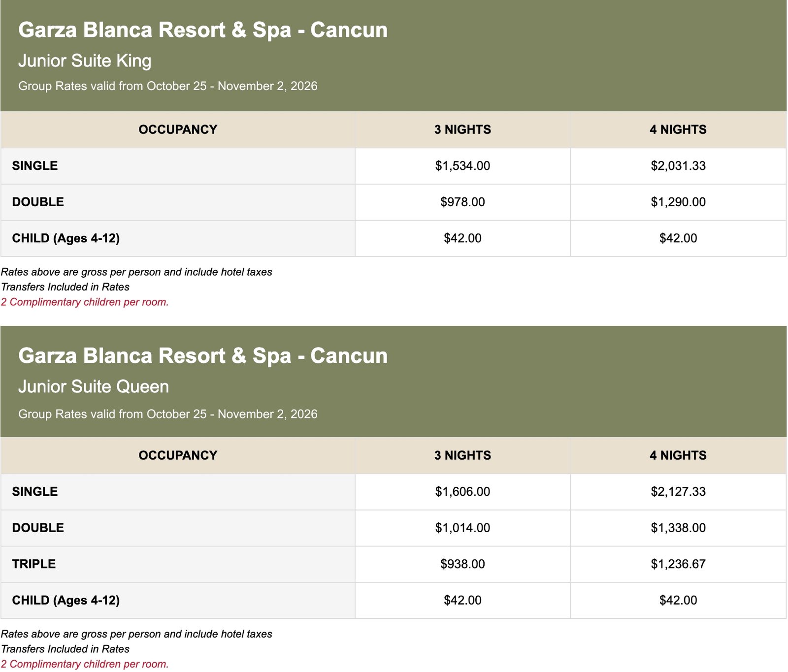The image size is (788, 672).
Task: Click Queen suite DOUBLE 4 nights rate $1,338.00
Action: pos(678,528)
